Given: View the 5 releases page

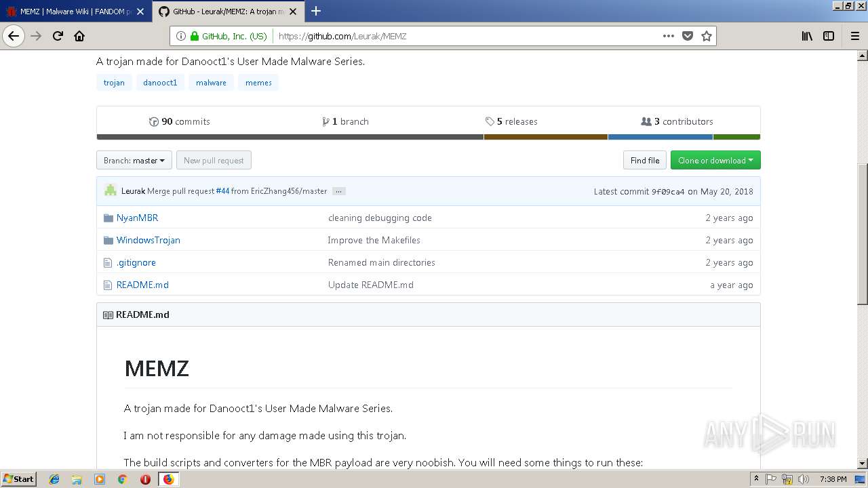Looking at the screenshot, I should coord(511,121).
